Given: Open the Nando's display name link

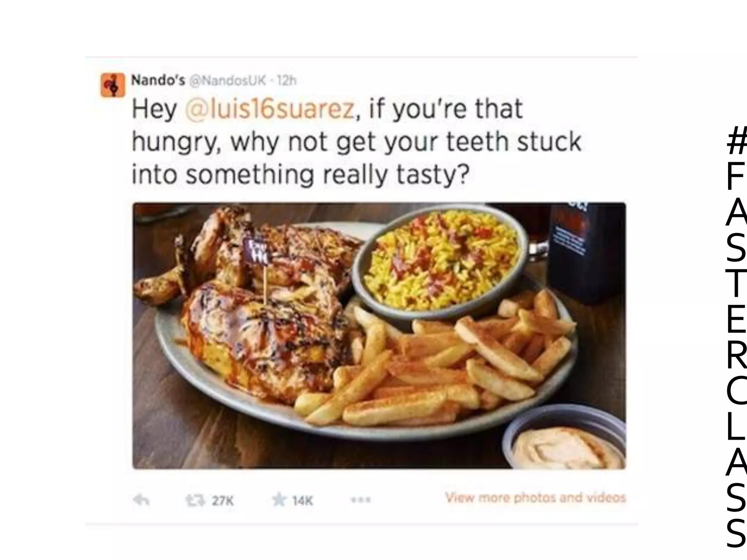Looking at the screenshot, I should pos(158,80).
